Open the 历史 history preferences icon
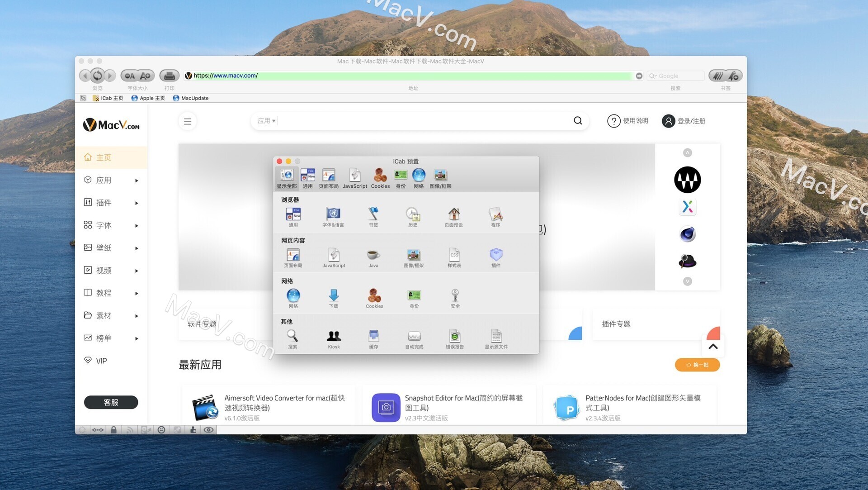This screenshot has width=868, height=490. tap(413, 217)
